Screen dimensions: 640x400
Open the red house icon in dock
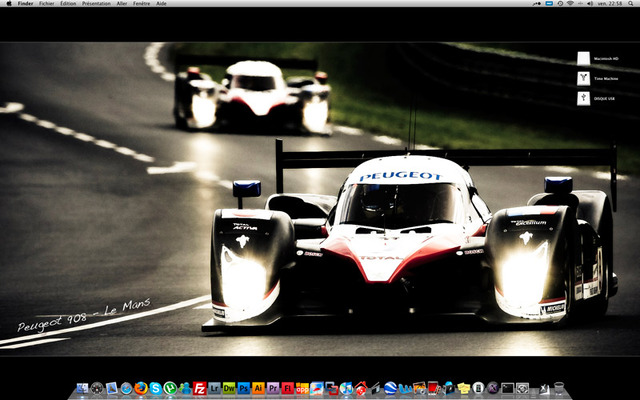[361, 388]
